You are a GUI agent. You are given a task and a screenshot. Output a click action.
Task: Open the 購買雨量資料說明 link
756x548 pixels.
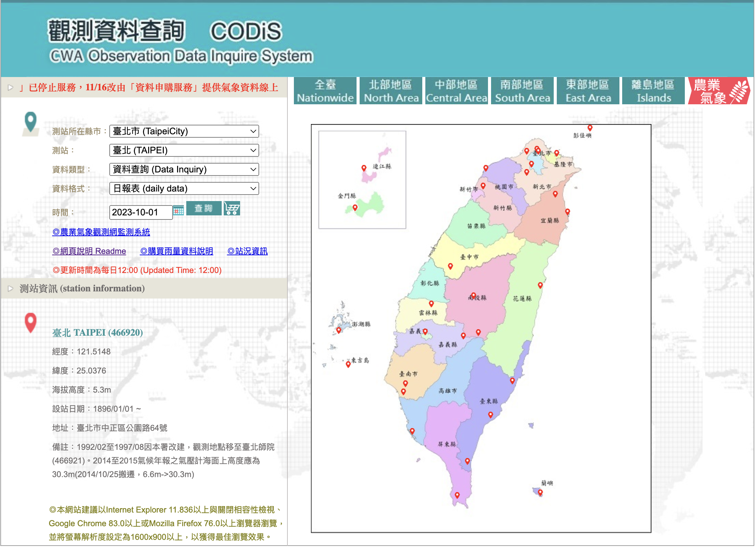point(177,251)
